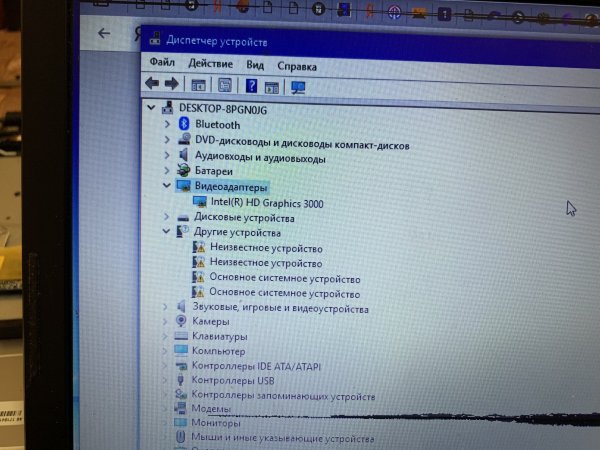Select Контроллеры USB category
Screen dimensions: 600x450
232,380
